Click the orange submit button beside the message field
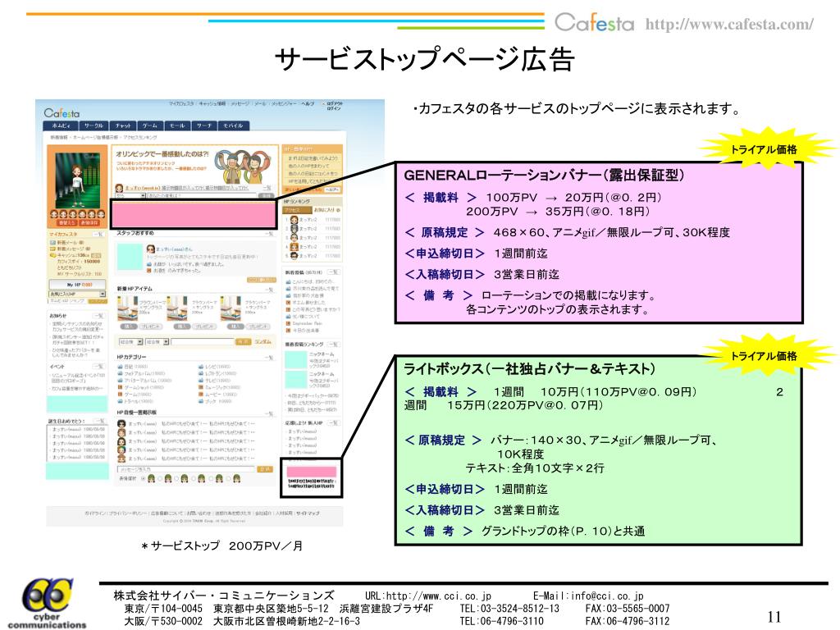This screenshot has height=630, width=840. (x=265, y=468)
